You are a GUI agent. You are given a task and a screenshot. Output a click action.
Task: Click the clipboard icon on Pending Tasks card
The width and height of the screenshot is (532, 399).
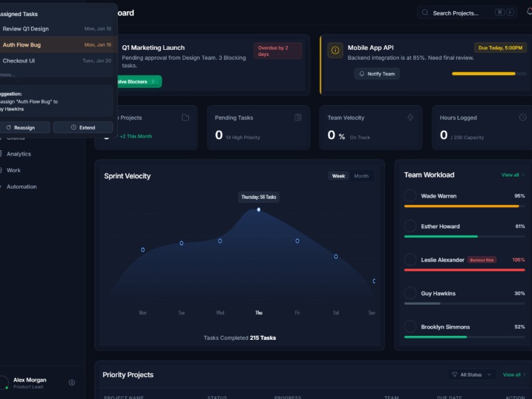(298, 118)
